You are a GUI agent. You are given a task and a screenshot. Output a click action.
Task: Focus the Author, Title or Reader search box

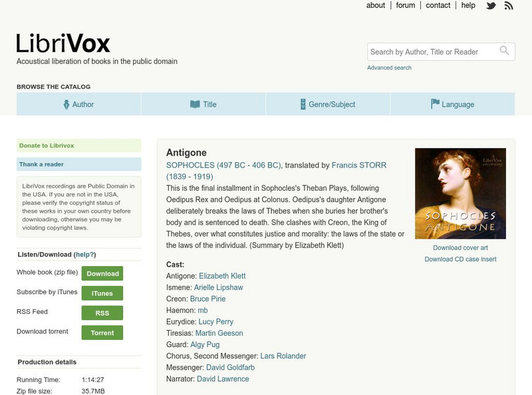pos(432,52)
